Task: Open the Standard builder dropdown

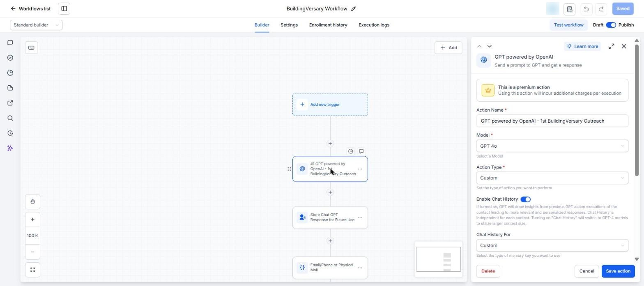Action: (x=36, y=25)
